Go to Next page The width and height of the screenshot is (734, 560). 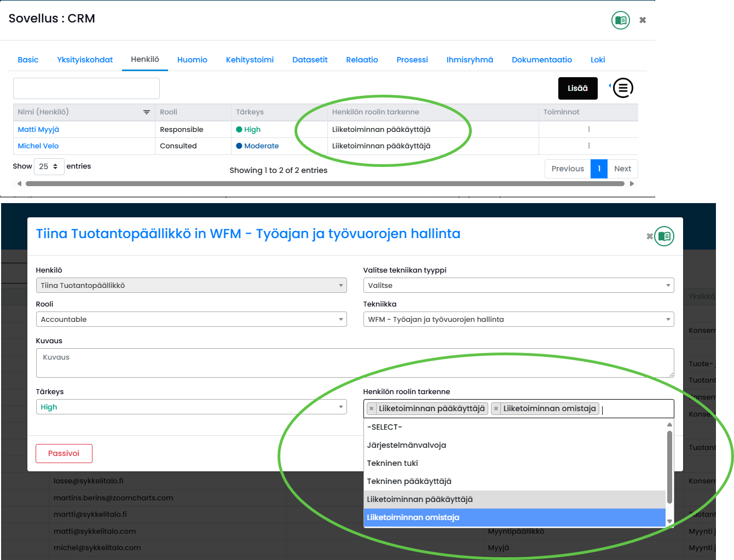point(622,169)
